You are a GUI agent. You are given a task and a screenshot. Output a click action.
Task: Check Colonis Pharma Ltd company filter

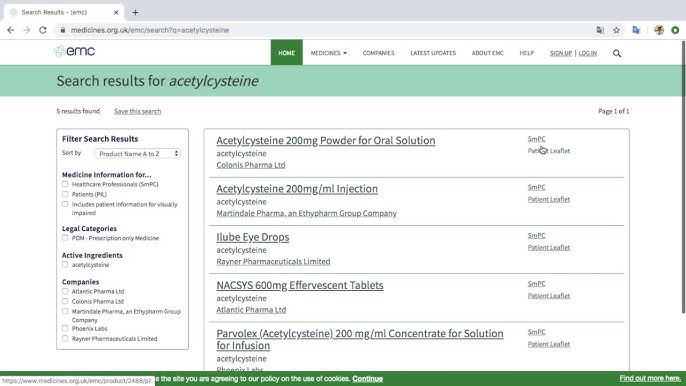click(65, 301)
